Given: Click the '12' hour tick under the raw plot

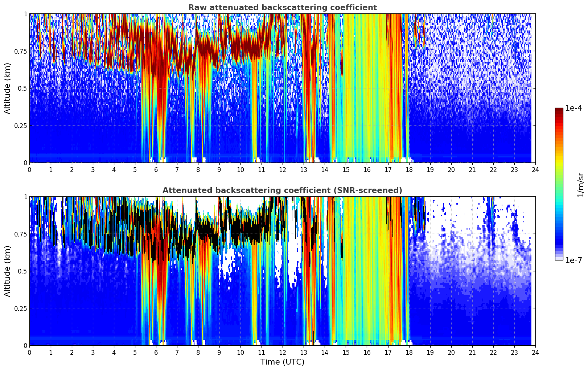Looking at the screenshot, I should pyautogui.click(x=283, y=169).
